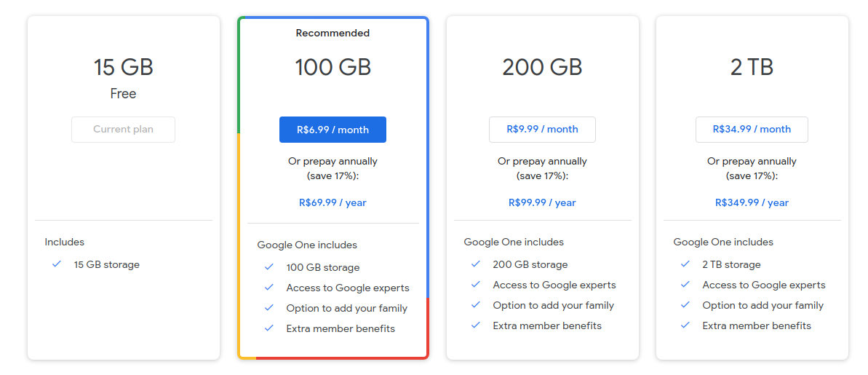Click the 15 GB free plan title
Viewport: 868px width, 375px height.
(123, 68)
